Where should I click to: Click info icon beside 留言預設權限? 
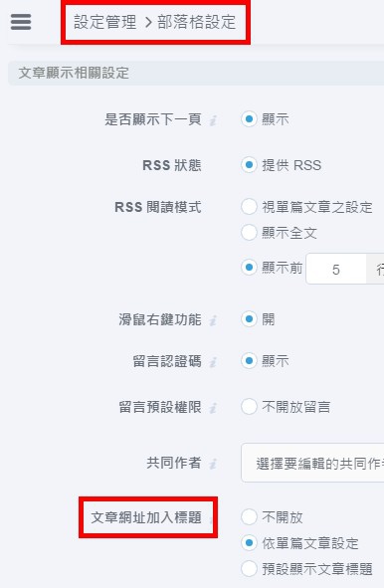pyautogui.click(x=213, y=408)
